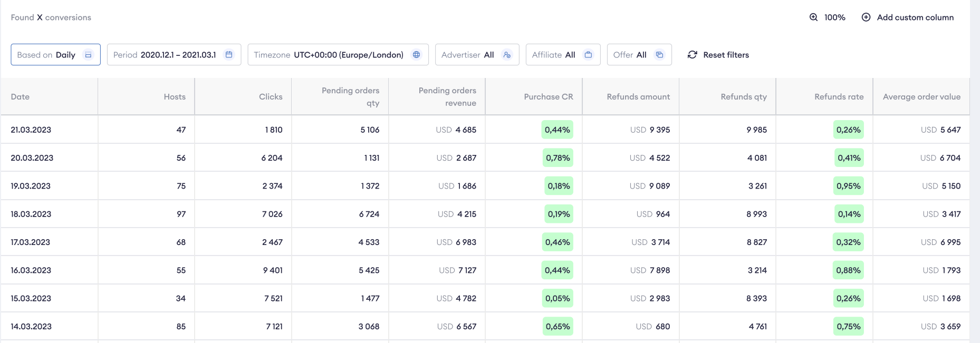Click the calendar icon in Period filter
Image resolution: width=980 pixels, height=343 pixels.
[x=229, y=55]
